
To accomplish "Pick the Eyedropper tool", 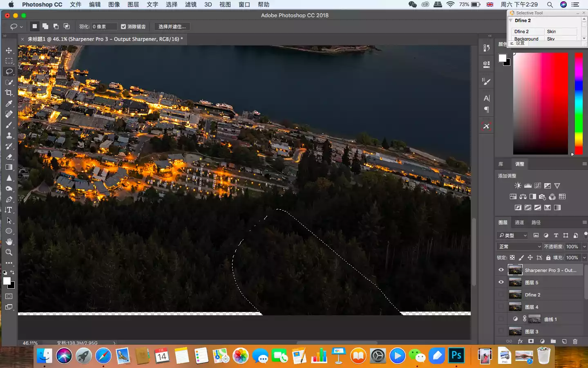I will [9, 103].
